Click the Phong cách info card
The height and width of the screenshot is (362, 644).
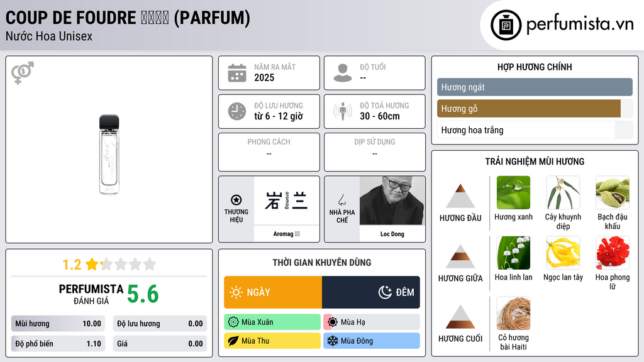pyautogui.click(x=269, y=152)
